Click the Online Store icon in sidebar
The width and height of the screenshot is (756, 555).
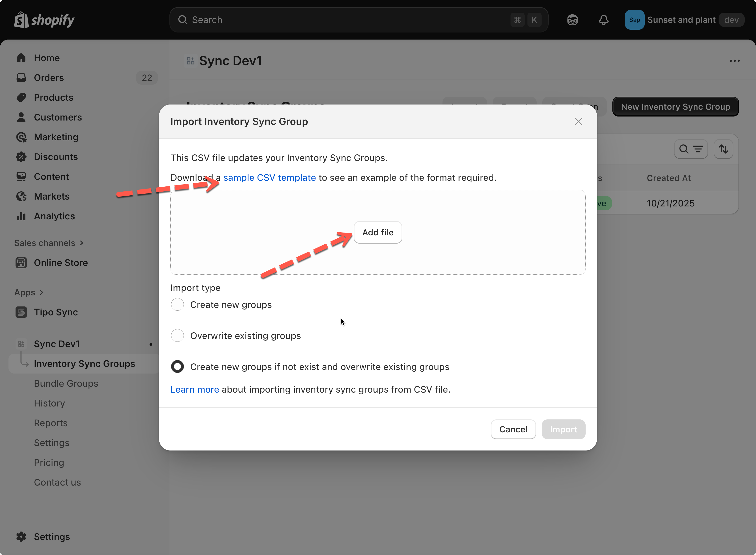21,263
